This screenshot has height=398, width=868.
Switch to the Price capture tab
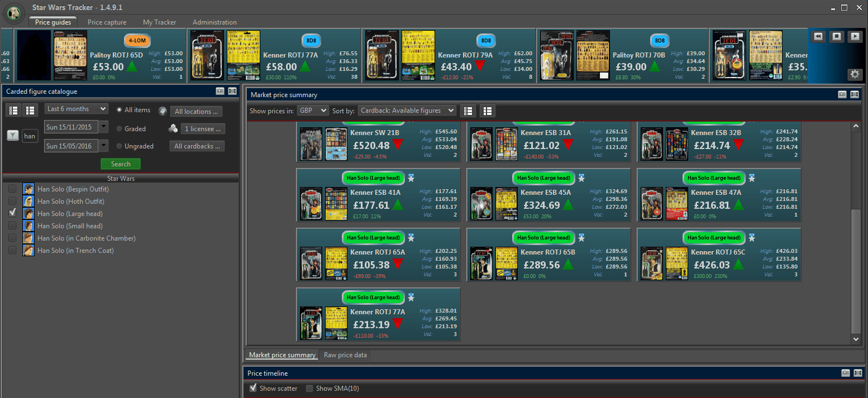point(107,22)
